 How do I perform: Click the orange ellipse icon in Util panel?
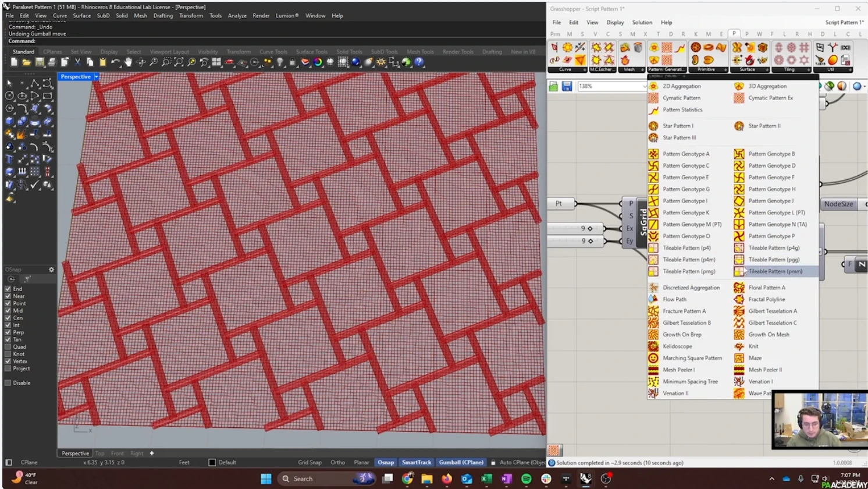click(x=833, y=60)
